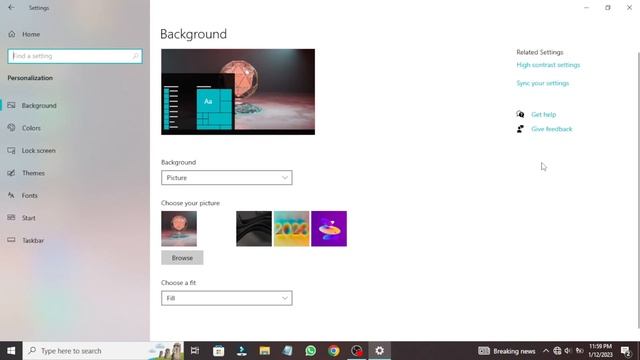Select the dark wavy wallpaper thumbnail
The height and width of the screenshot is (360, 640).
point(254,229)
